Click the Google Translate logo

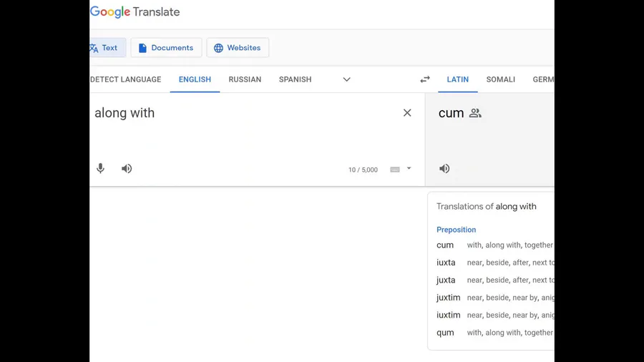coord(135,12)
